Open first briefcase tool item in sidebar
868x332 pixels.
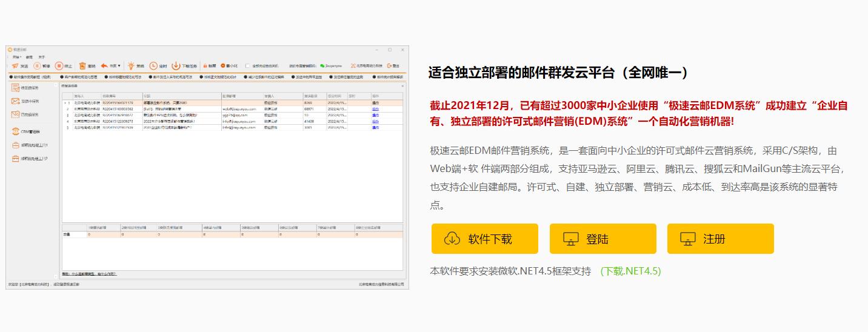coord(30,145)
